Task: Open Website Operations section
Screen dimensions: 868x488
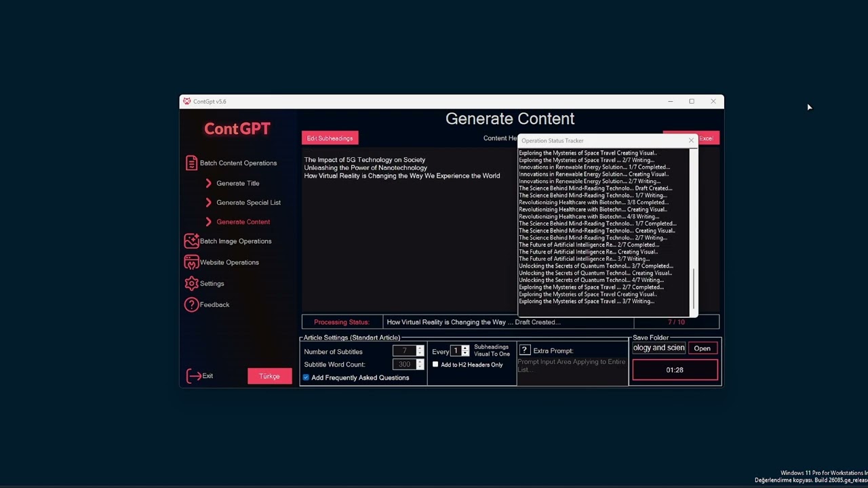Action: click(229, 262)
